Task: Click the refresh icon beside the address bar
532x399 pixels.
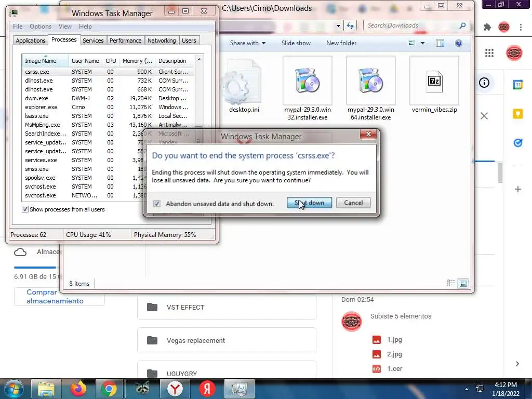Action: 350,25
